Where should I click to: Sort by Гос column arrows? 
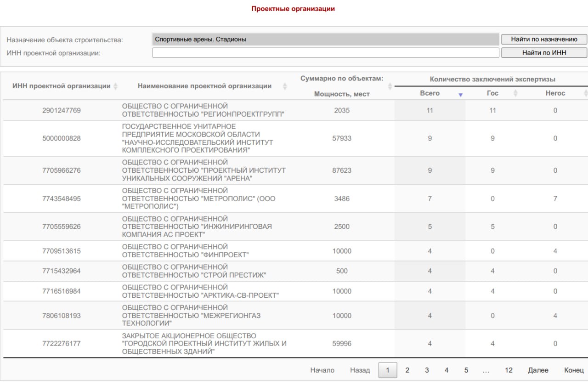point(515,93)
